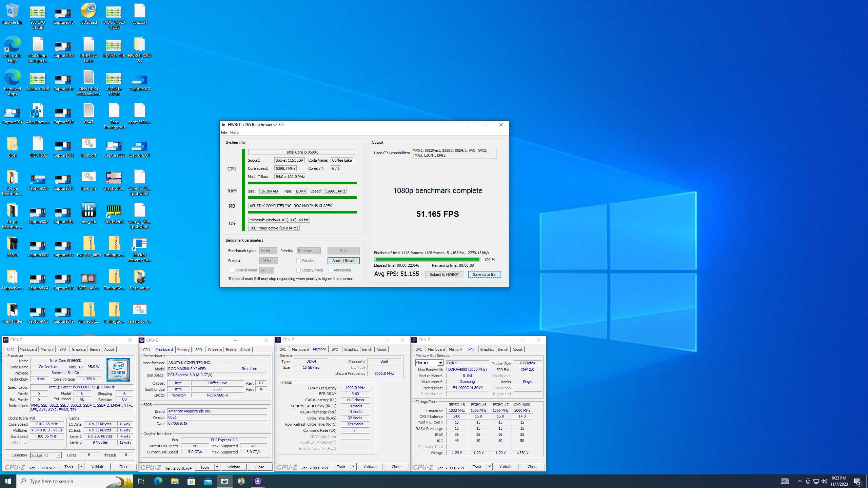Expand Tools dropdown arrow in CPU-Z Memory window
This screenshot has width=868, height=488.
[x=353, y=467]
